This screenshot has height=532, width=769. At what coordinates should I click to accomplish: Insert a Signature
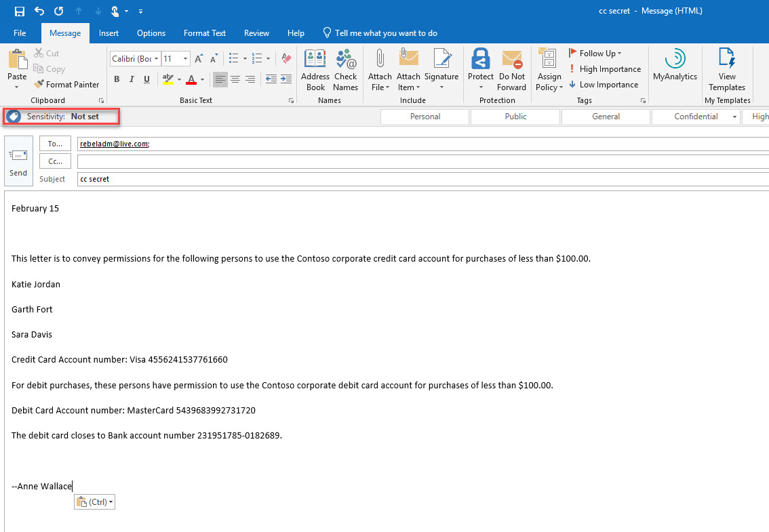point(441,70)
